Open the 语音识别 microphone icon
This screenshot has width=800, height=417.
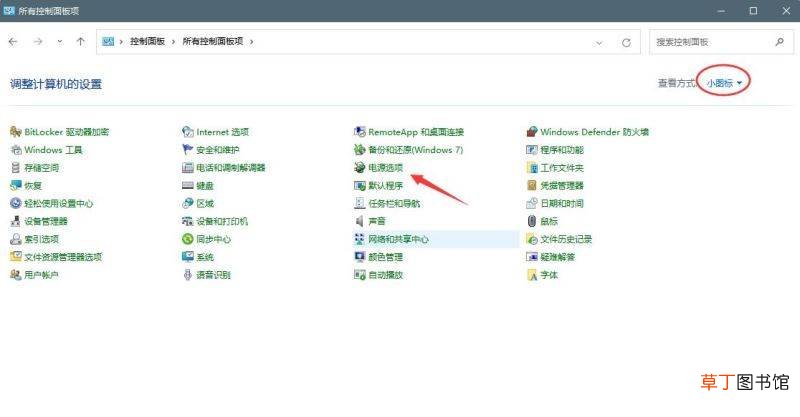pyautogui.click(x=188, y=275)
